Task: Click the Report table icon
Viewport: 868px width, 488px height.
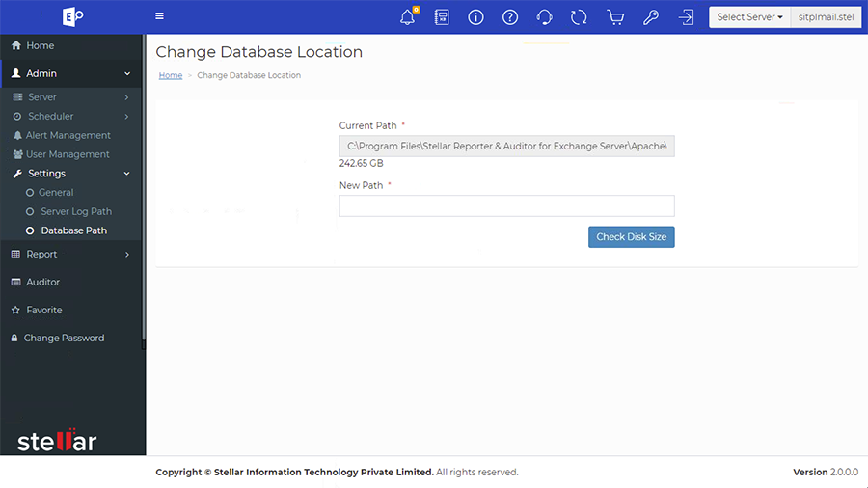Action: click(x=15, y=254)
